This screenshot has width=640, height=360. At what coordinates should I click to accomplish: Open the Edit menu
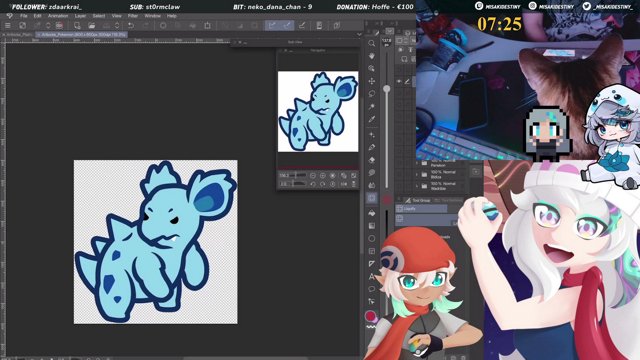point(38,16)
